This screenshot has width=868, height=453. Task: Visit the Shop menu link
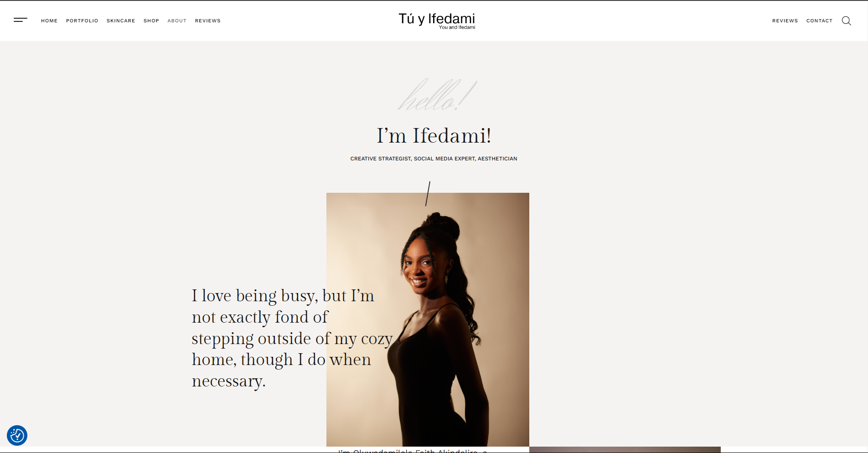pyautogui.click(x=151, y=21)
